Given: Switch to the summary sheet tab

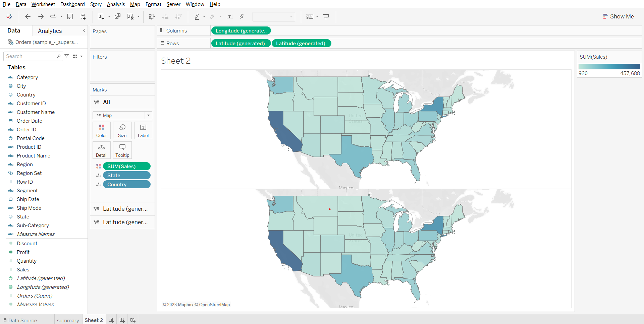Looking at the screenshot, I should coord(68,320).
